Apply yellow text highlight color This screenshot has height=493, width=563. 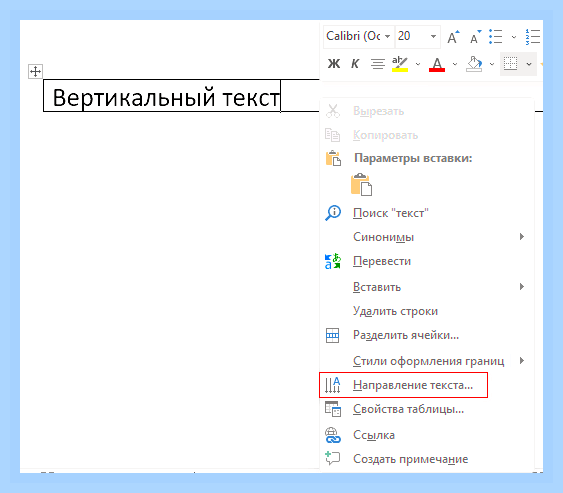click(400, 64)
